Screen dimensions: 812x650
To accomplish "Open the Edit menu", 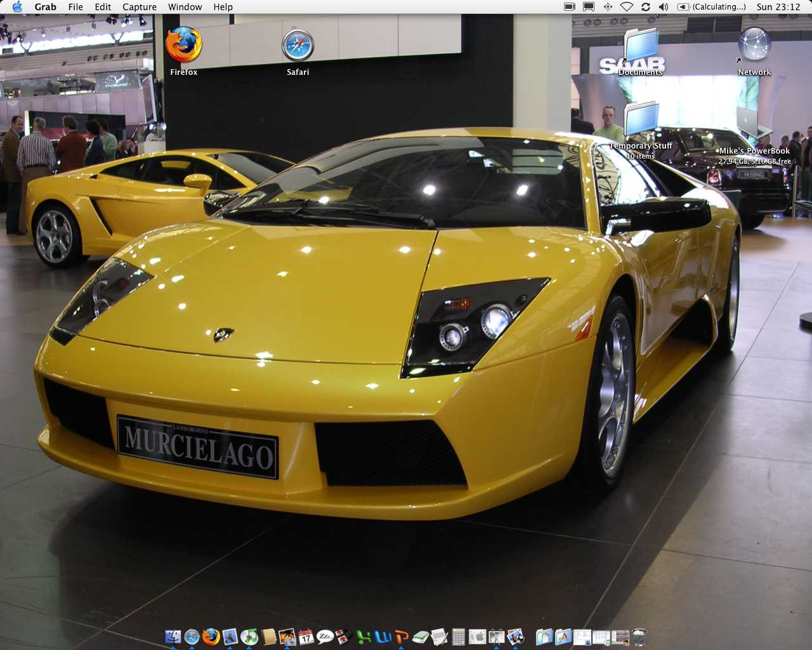I will click(103, 7).
